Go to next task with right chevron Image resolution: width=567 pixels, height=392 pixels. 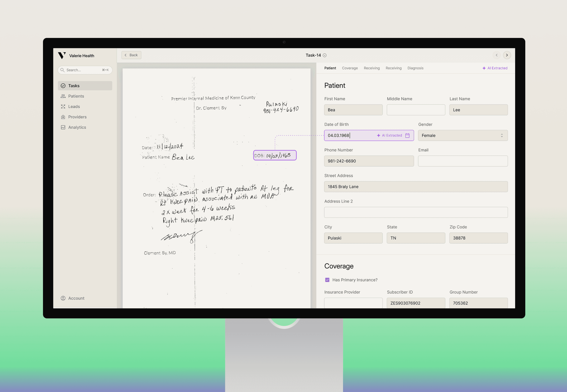[507, 55]
